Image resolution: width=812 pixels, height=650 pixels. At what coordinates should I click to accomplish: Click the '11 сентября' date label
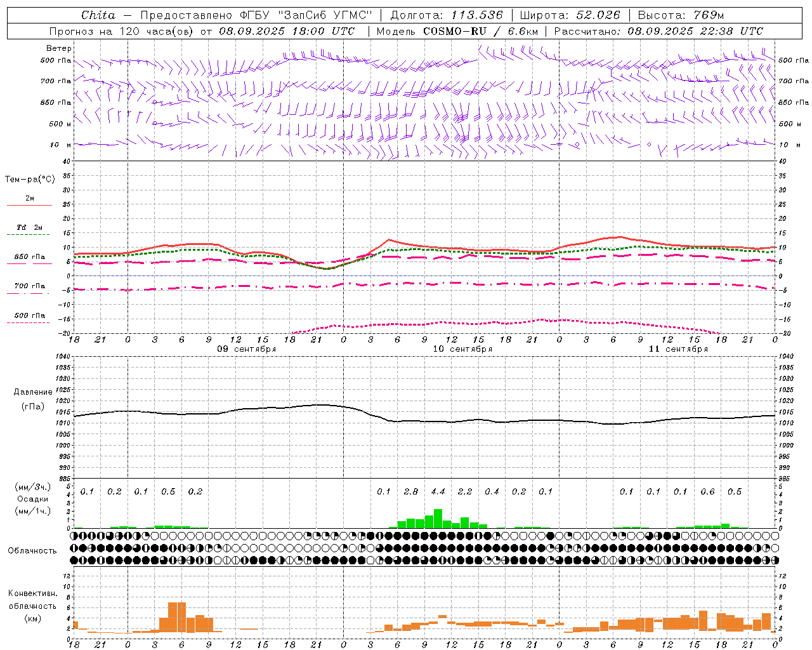tap(678, 349)
